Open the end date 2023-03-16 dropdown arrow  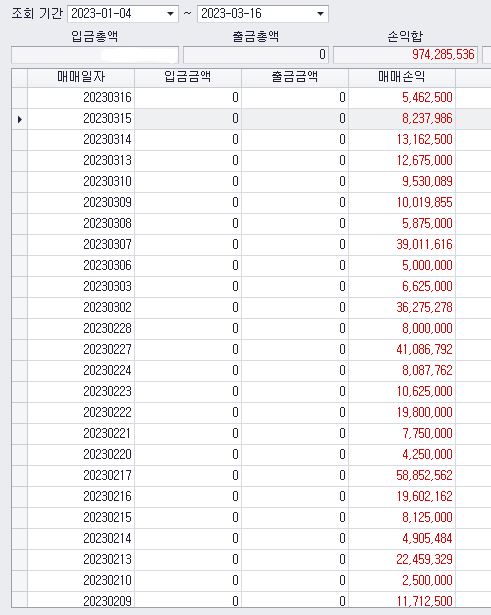coord(320,14)
